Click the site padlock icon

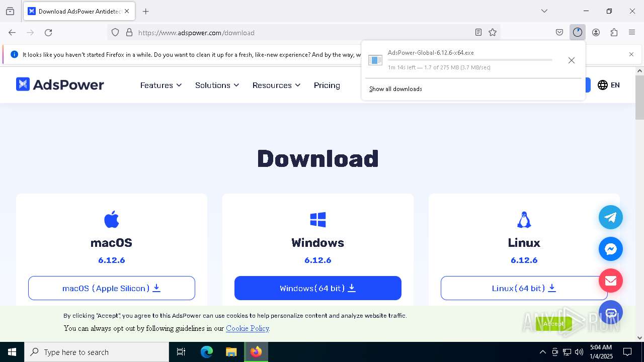pos(129,32)
